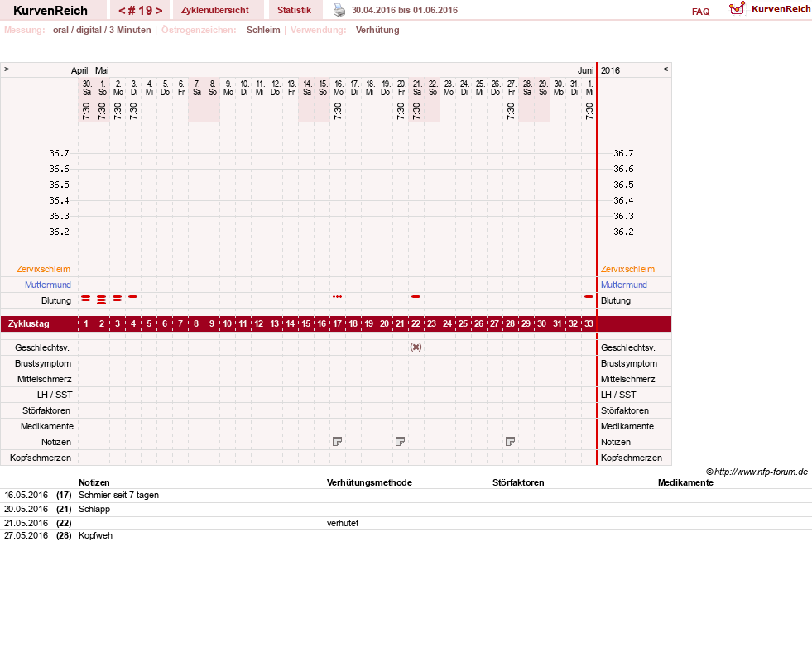Click the date range 30.04.2016 bis 01.06.2016
Viewport: 812px width, 647px height.
coord(405,10)
